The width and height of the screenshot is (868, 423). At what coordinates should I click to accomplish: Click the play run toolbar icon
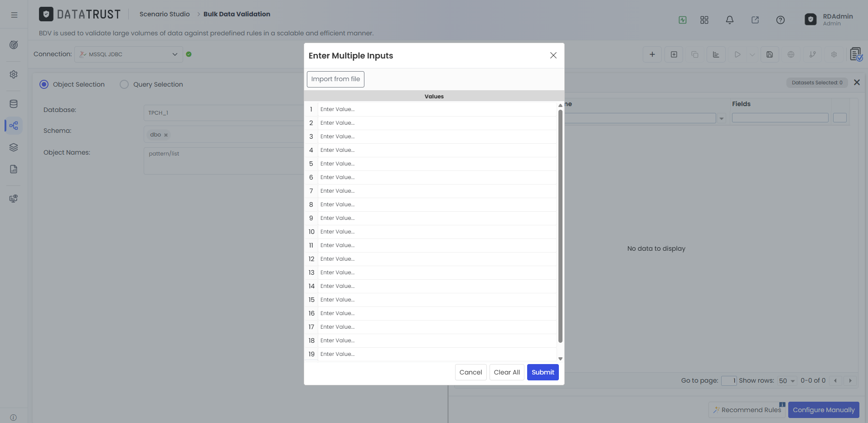[737, 54]
